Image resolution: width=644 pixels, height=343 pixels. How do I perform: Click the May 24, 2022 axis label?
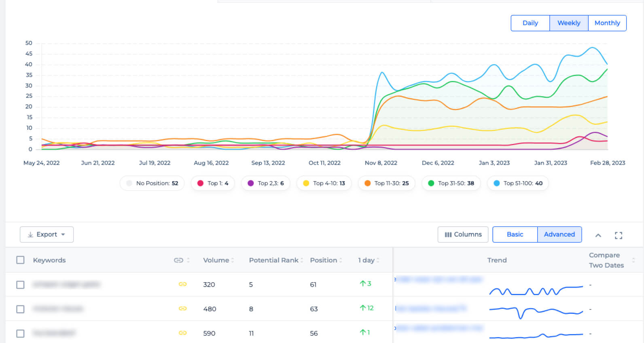(x=41, y=163)
